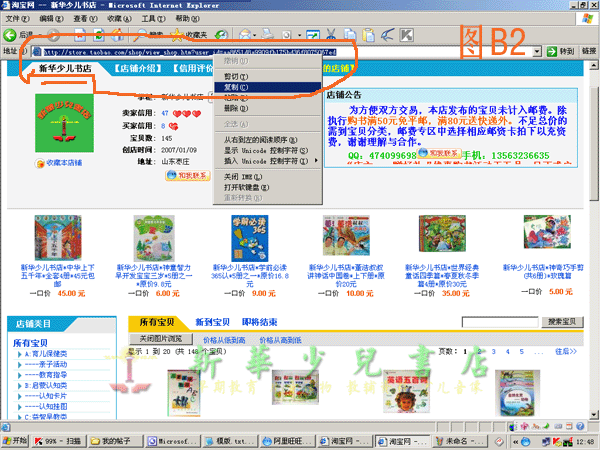Click the 新华少儿书店 shop name tab
This screenshot has width=600, height=450.
click(65, 68)
